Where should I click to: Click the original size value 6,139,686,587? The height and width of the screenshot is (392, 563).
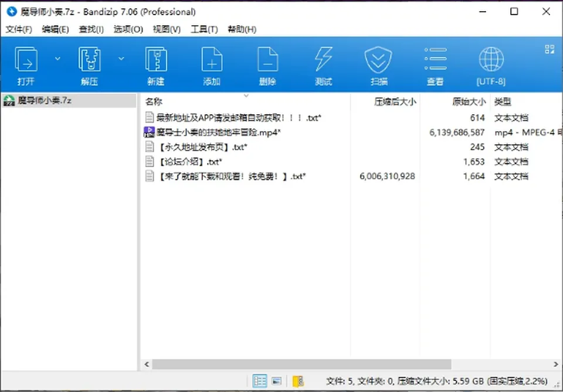(457, 132)
